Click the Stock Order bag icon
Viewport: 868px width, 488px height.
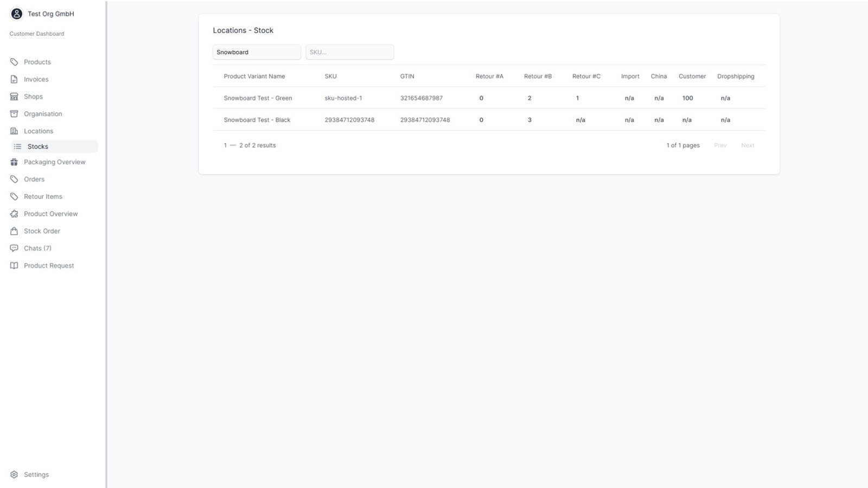pos(14,231)
